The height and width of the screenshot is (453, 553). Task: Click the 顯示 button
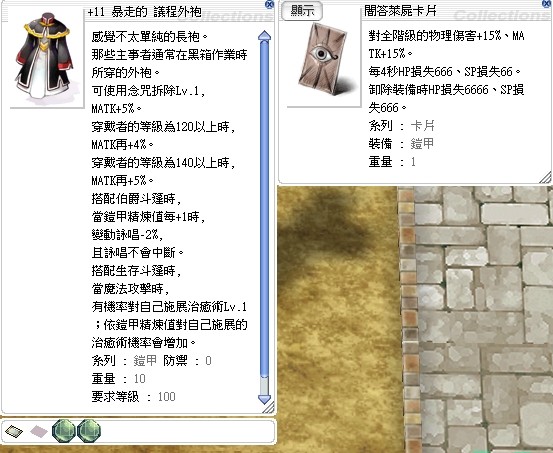click(x=302, y=11)
